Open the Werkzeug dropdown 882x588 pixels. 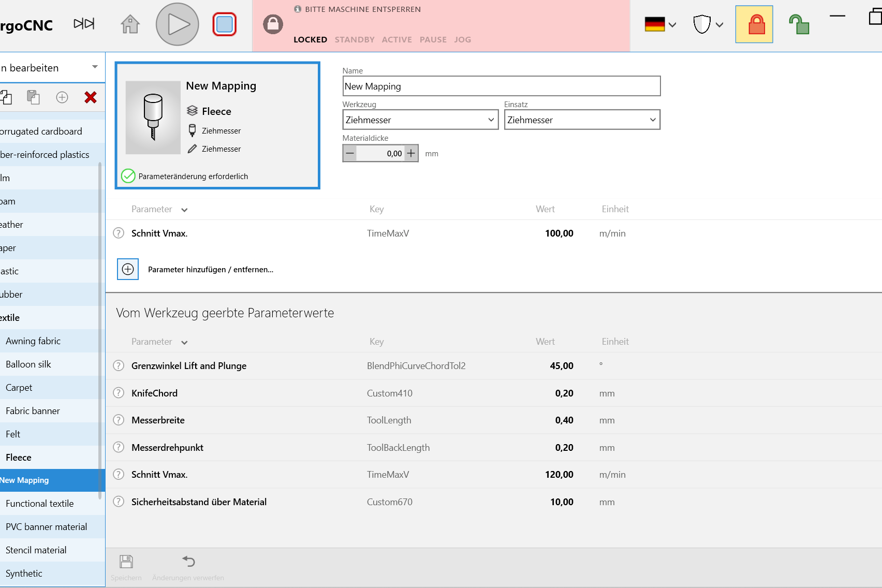tap(420, 120)
